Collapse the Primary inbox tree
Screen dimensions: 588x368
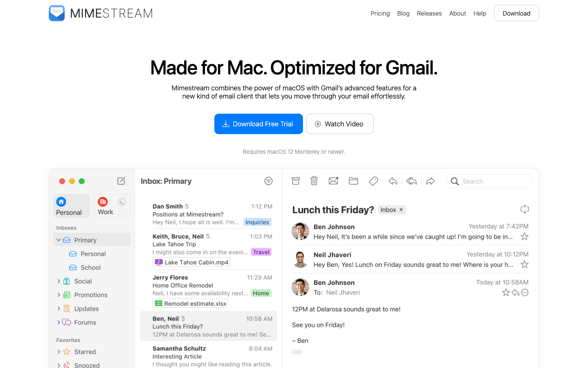(x=58, y=240)
